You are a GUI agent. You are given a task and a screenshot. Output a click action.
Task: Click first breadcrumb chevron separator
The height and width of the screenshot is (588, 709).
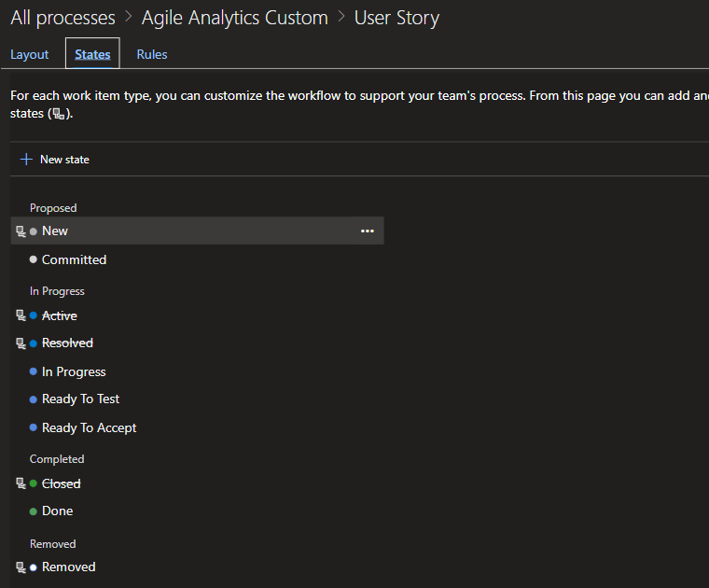(x=129, y=17)
